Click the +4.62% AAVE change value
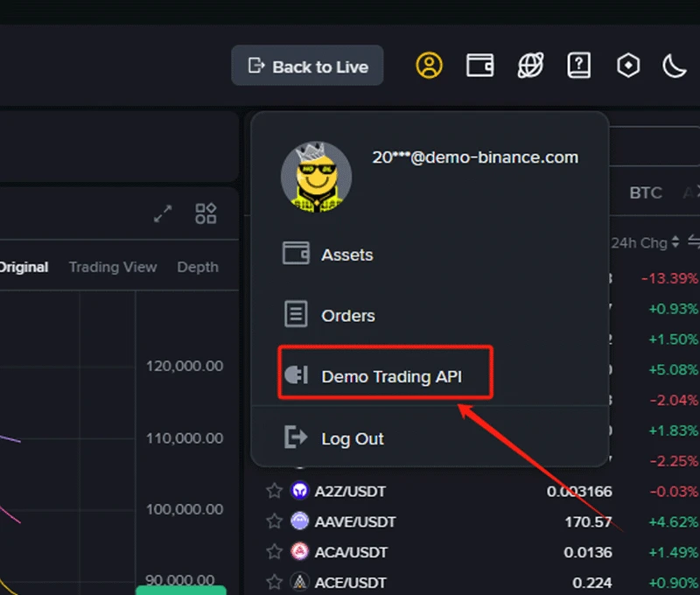This screenshot has width=700, height=595. tap(673, 521)
